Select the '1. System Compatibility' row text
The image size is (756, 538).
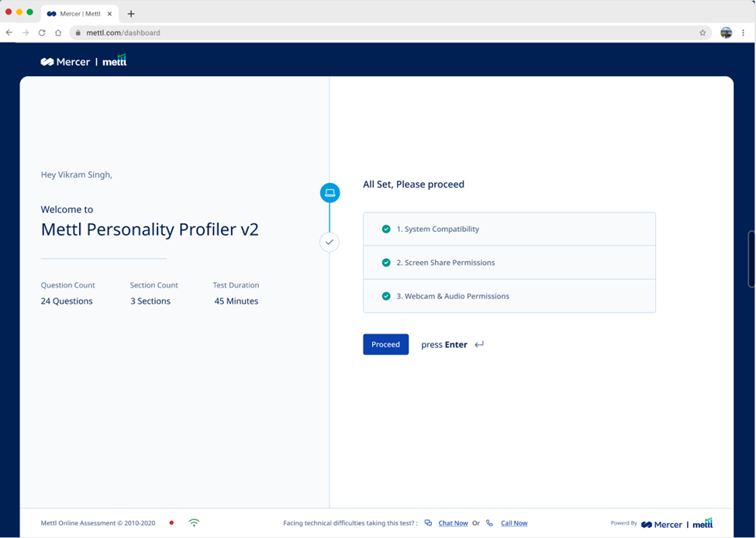[438, 229]
